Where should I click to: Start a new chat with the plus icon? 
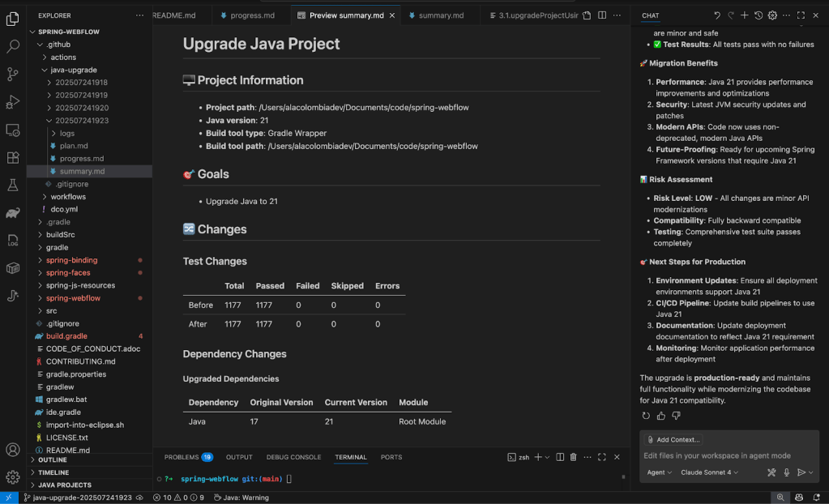pos(745,15)
